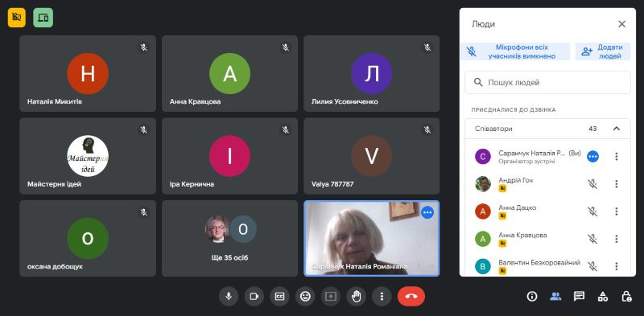Open more options menu in bottom toolbar
Screen dimensions: 644x316
coord(382,297)
